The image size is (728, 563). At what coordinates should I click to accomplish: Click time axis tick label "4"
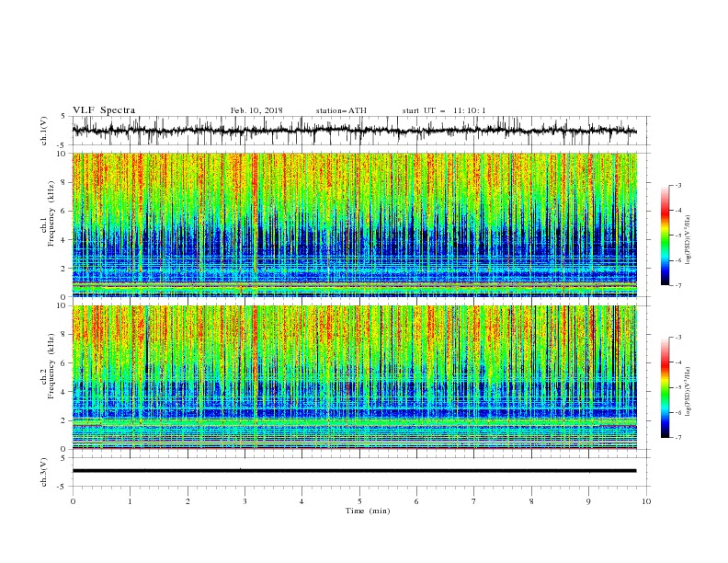click(301, 501)
